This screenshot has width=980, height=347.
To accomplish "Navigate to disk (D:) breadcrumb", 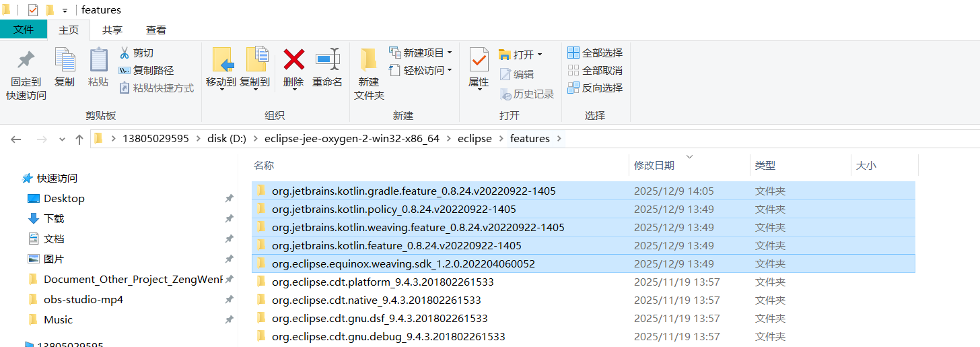I will point(227,139).
